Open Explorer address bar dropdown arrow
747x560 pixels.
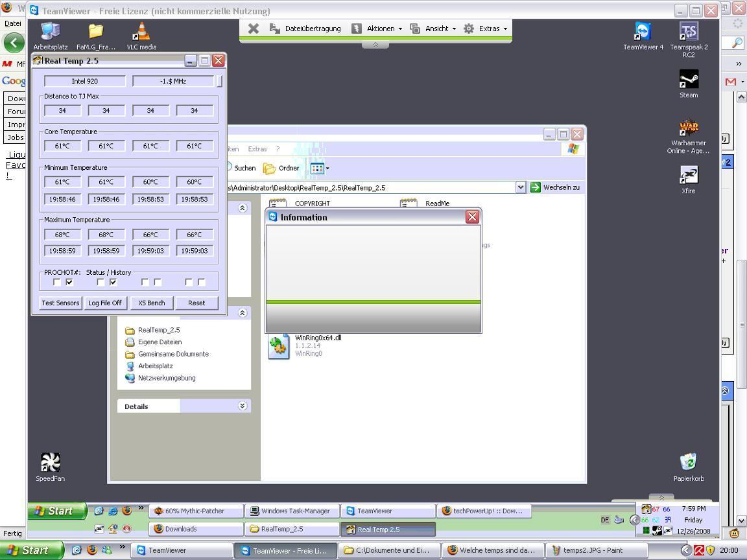521,187
